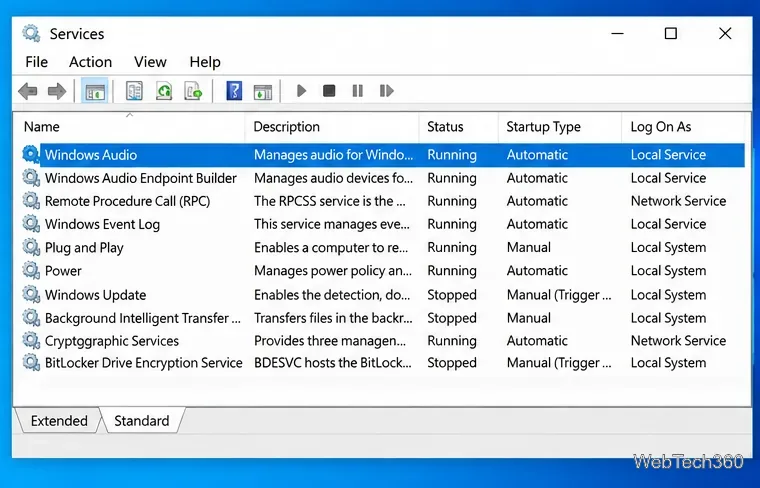
Task: Select the Power service name
Action: (63, 271)
